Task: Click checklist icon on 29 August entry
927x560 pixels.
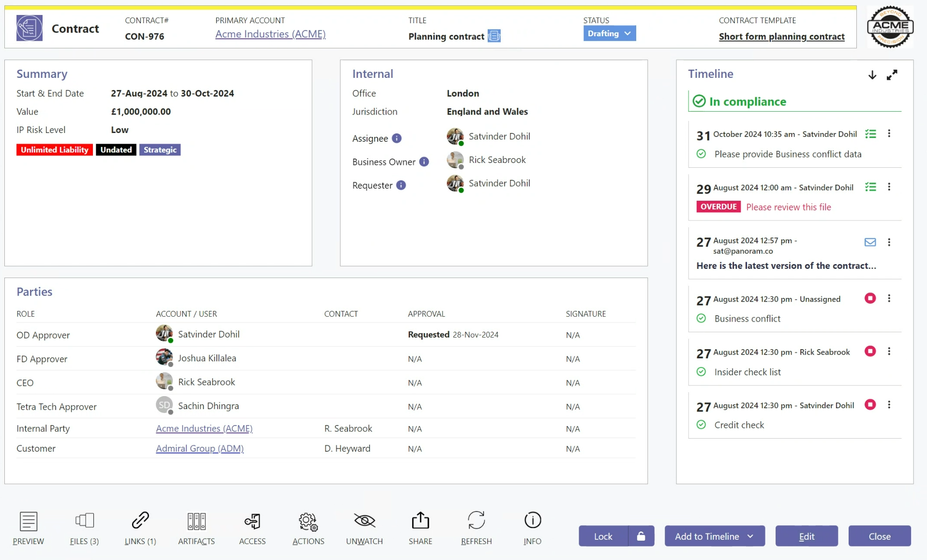Action: click(x=870, y=187)
